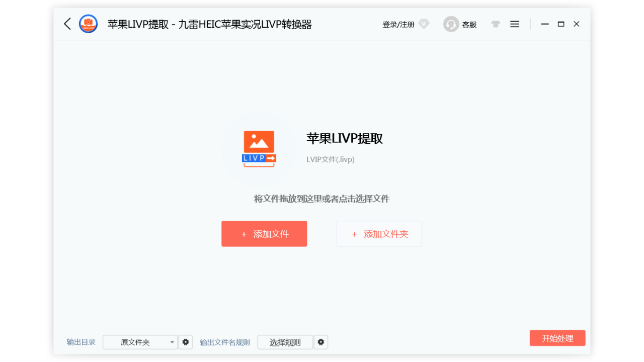Open the gear beside 选择规则
The height and width of the screenshot is (362, 644).
click(x=321, y=342)
